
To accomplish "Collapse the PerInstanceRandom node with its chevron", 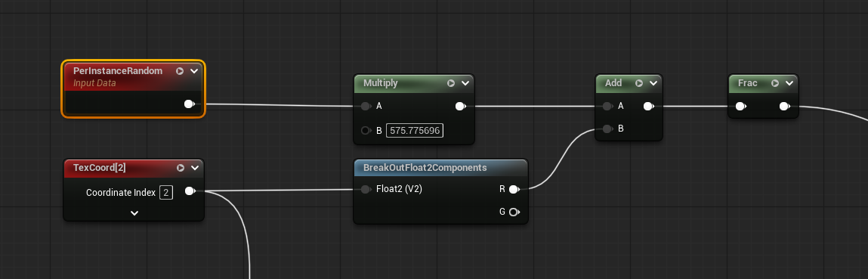I will coord(194,71).
